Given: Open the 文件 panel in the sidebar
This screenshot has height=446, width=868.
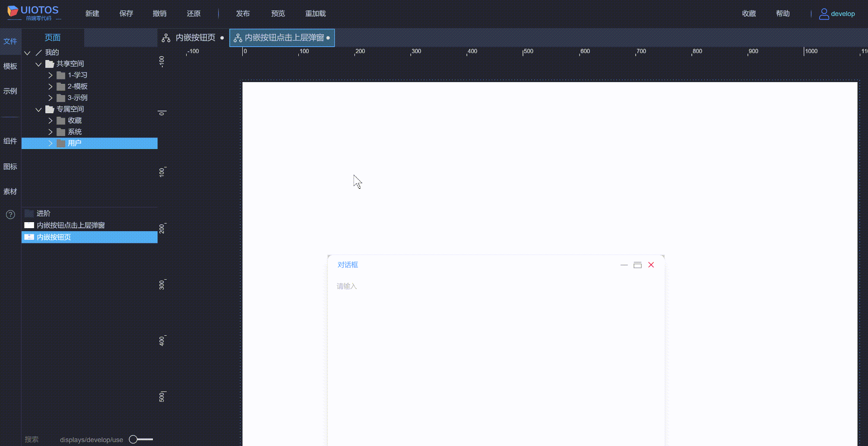Looking at the screenshot, I should [x=10, y=41].
